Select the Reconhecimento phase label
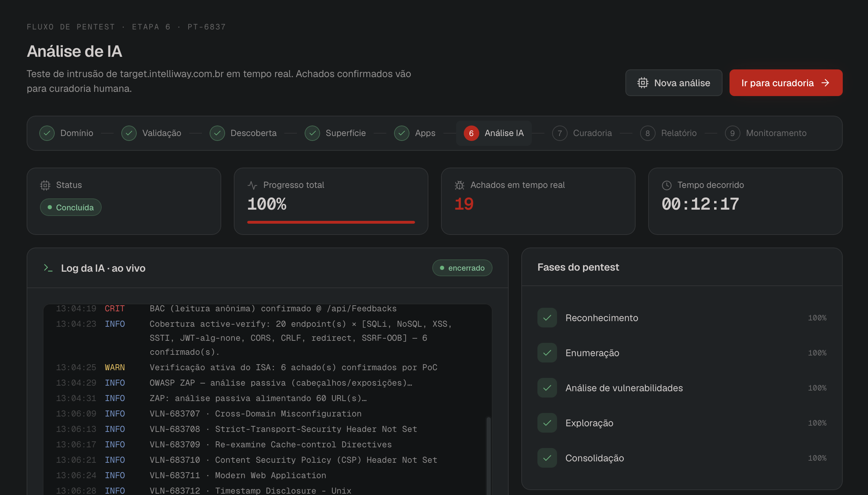868x495 pixels. pos(602,318)
